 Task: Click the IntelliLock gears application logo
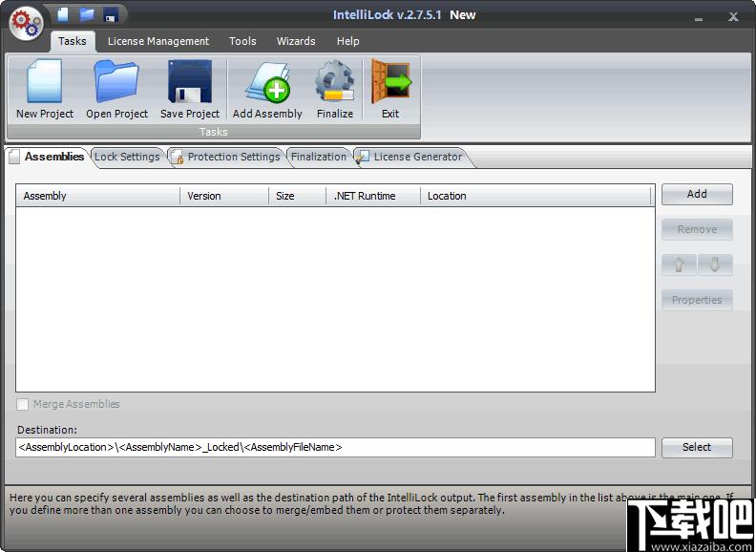pyautogui.click(x=26, y=24)
